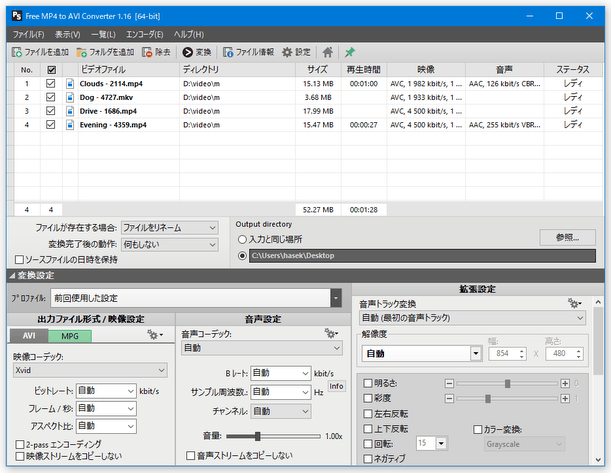Click the resolution width 854 spinner field

[x=507, y=353]
